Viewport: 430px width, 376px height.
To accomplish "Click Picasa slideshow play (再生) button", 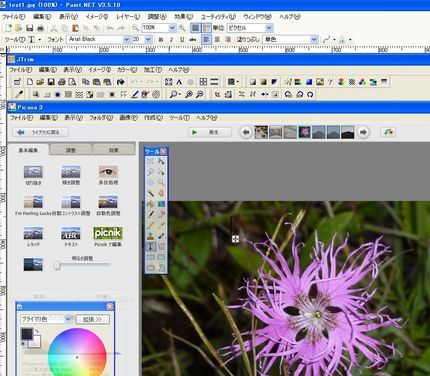I will [x=210, y=132].
